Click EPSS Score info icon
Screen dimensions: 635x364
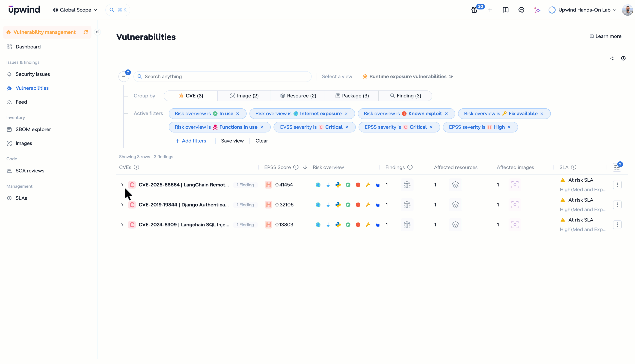tap(296, 168)
